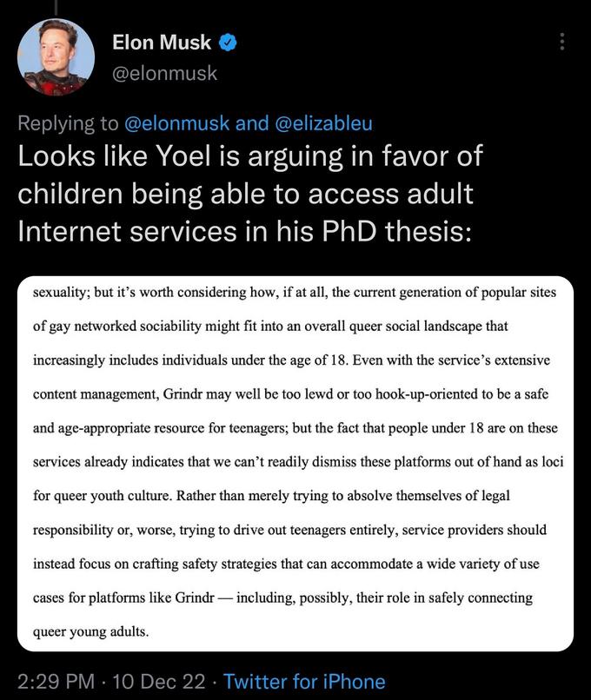The image size is (591, 700).
Task: Click the verification mark beside the display name
Action: (x=228, y=42)
